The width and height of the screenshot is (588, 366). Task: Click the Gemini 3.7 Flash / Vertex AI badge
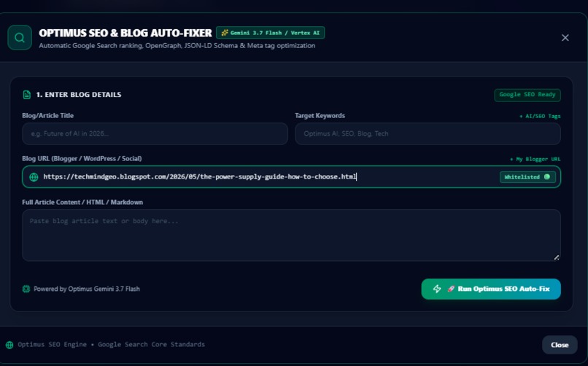click(271, 33)
